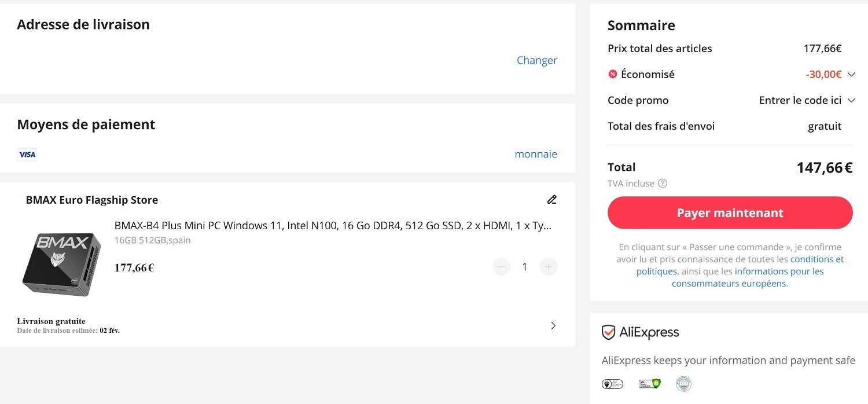868x404 pixels.
Task: Click the estimated delivery date '02 fév.'
Action: coord(110,330)
